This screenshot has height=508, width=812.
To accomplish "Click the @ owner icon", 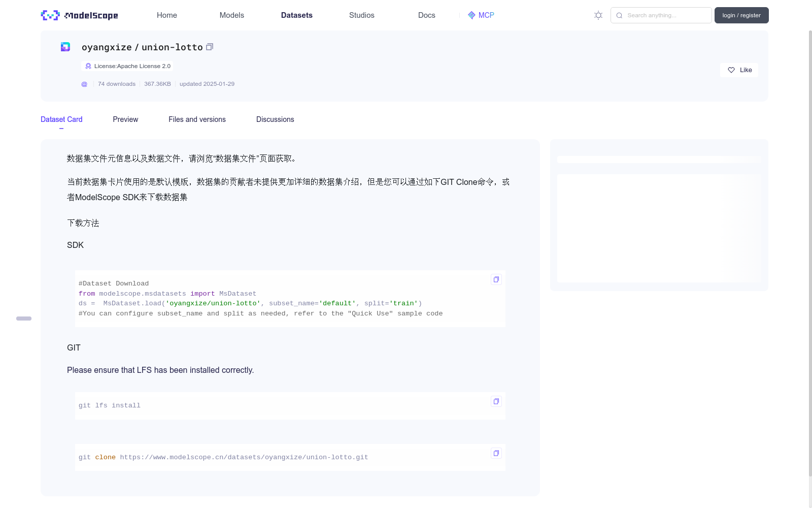I will tap(84, 84).
